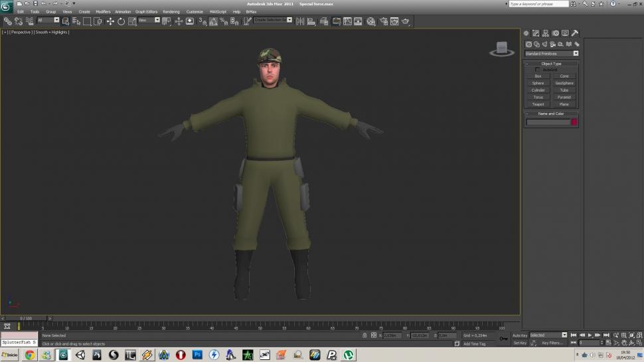
Task: Select the Cameras category icon
Action: pos(553,44)
